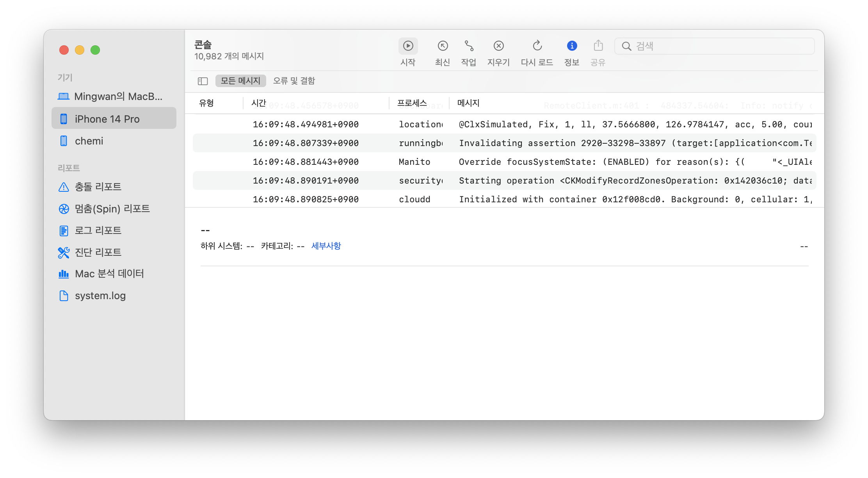Open 멈춤(Spin) 리포트 in sidebar

(x=112, y=209)
